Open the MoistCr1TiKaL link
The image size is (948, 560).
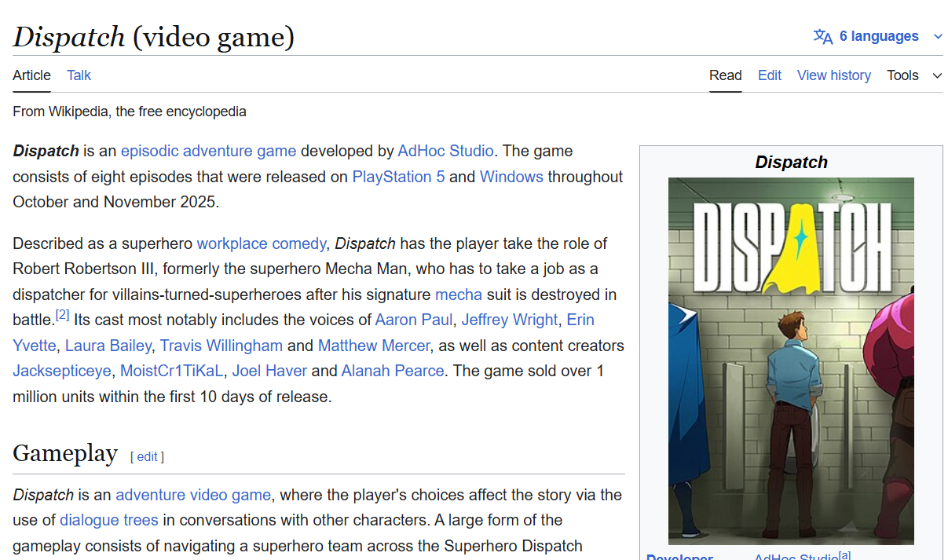coord(172,371)
